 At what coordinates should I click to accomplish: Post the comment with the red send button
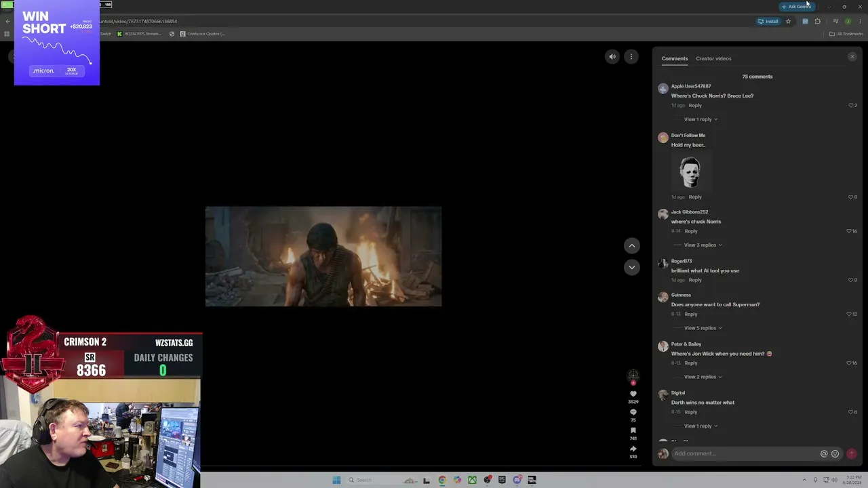click(851, 453)
